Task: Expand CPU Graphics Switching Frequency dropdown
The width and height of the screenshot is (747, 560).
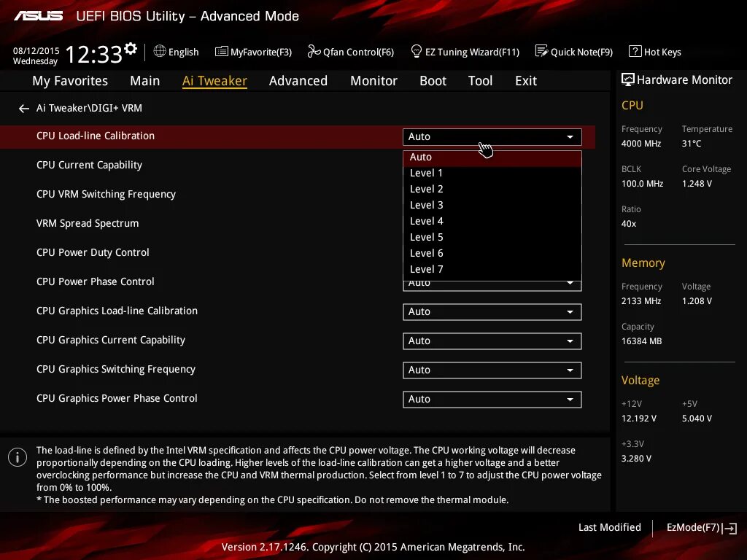Action: pyautogui.click(x=492, y=370)
